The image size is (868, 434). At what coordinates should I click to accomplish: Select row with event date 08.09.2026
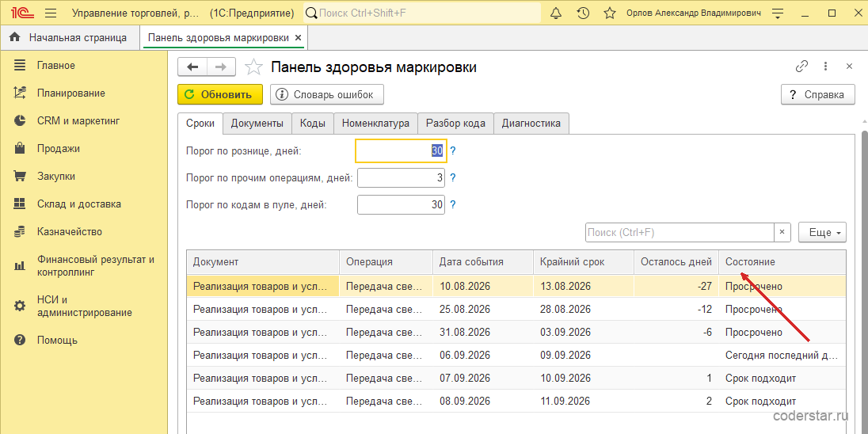tap(516, 401)
